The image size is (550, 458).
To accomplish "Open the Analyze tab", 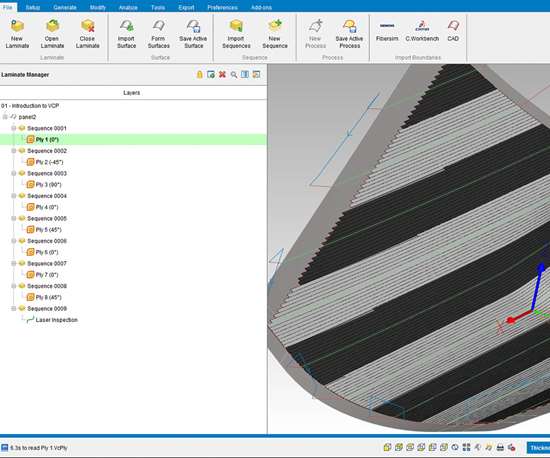I will [x=128, y=7].
